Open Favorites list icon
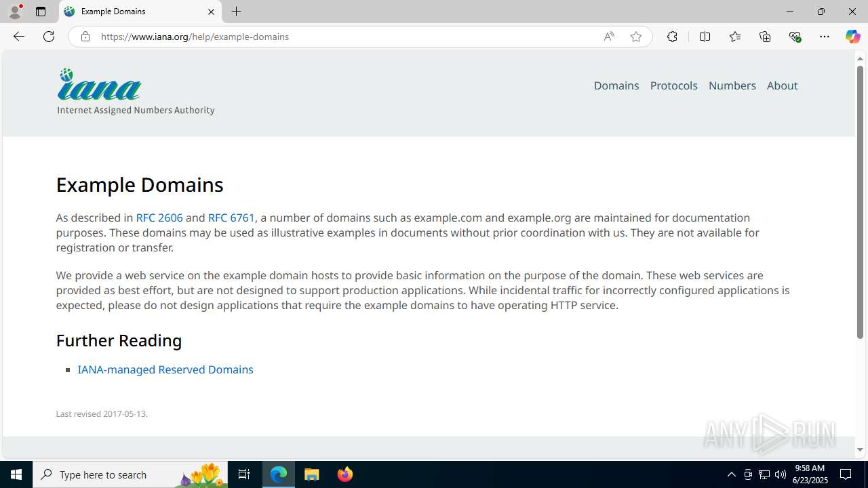The width and height of the screenshot is (868, 488). [735, 37]
